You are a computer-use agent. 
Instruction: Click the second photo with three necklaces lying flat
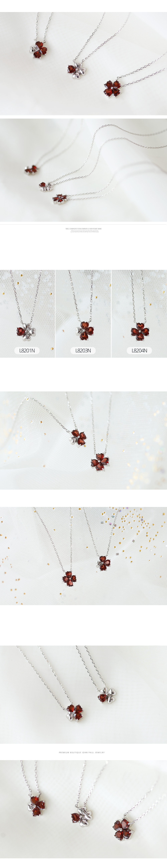[x=83, y=170]
